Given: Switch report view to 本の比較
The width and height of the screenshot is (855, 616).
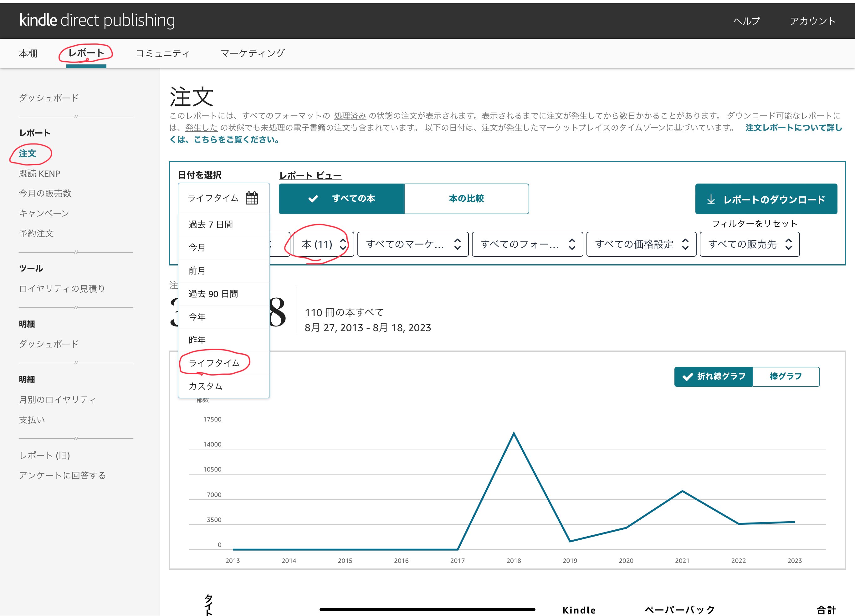Looking at the screenshot, I should 466,199.
